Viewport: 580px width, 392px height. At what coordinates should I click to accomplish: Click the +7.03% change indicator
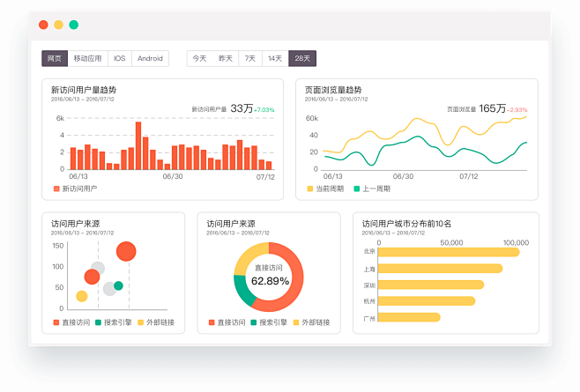[x=264, y=110]
